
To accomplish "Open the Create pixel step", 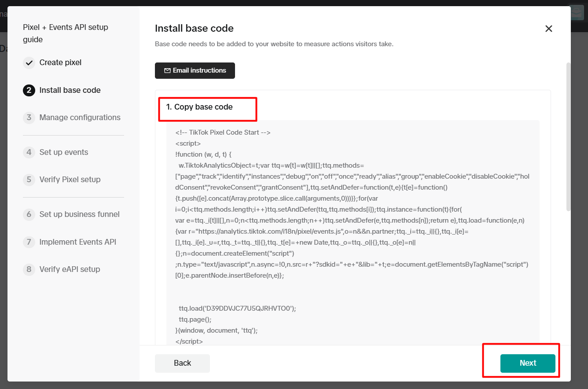I will coord(60,62).
